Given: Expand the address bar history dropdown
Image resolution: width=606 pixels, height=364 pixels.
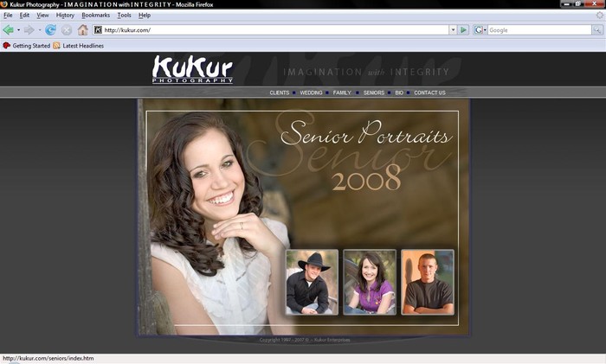Looking at the screenshot, I should click(452, 29).
